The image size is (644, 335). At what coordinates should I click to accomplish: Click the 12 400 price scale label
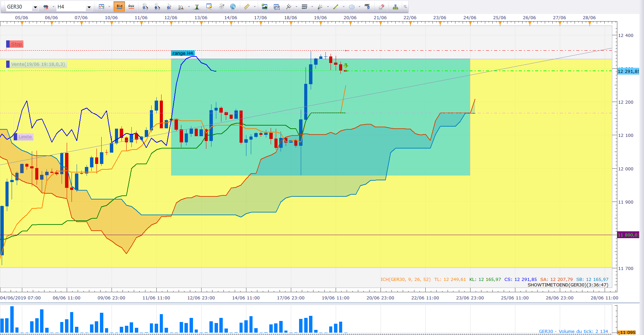[x=626, y=36]
